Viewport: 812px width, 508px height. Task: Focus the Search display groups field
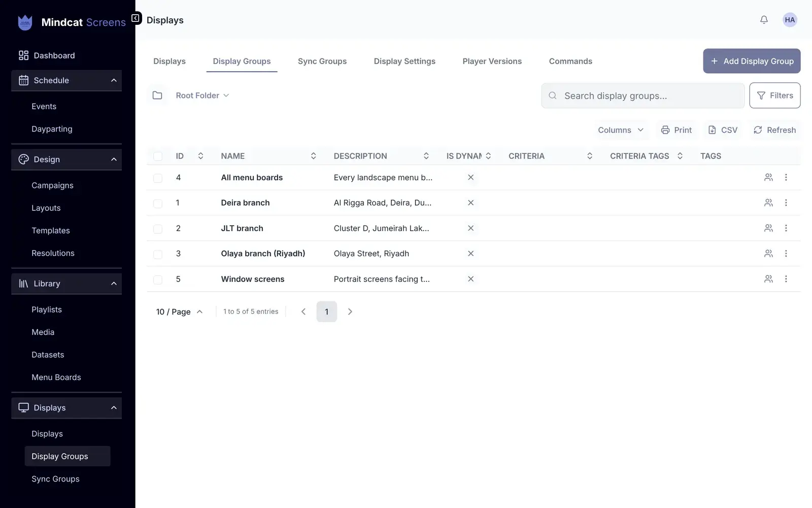[643, 96]
